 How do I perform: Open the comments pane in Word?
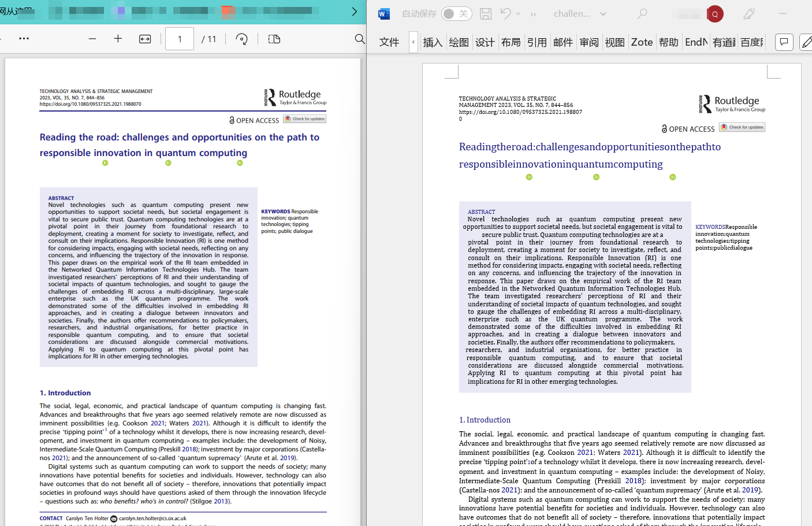(784, 42)
